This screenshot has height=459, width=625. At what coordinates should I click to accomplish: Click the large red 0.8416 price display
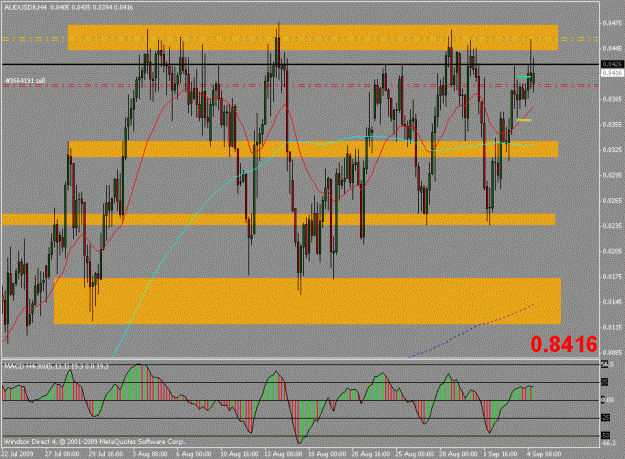[564, 344]
